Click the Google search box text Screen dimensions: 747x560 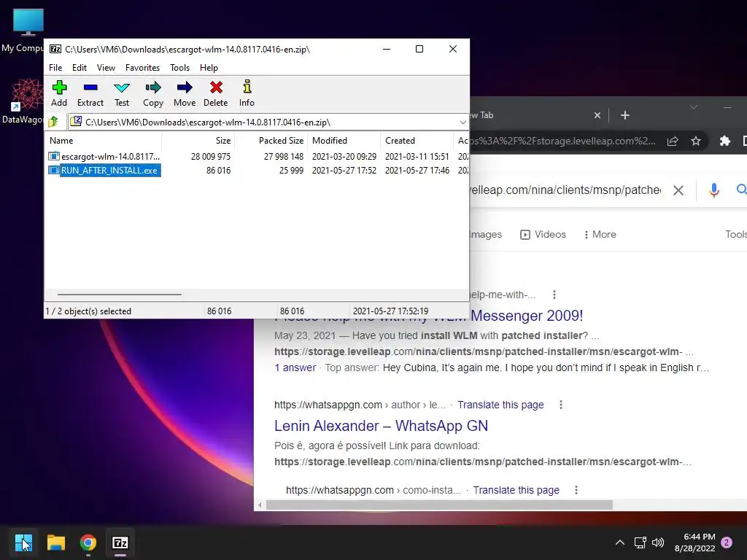pyautogui.click(x=565, y=190)
